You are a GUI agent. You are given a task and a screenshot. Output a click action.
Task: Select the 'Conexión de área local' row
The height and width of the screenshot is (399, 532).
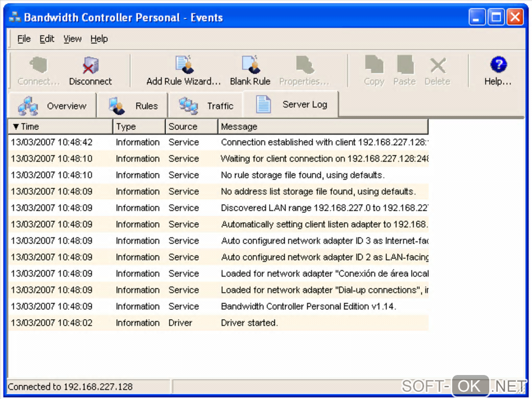click(x=219, y=273)
